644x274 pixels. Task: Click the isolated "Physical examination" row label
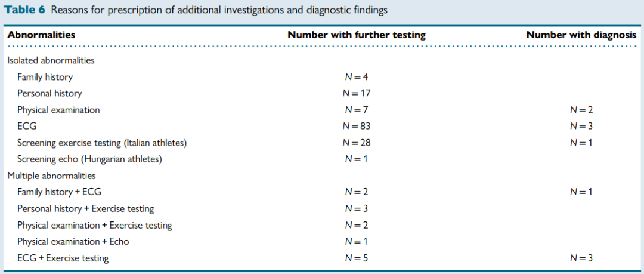pyautogui.click(x=58, y=110)
